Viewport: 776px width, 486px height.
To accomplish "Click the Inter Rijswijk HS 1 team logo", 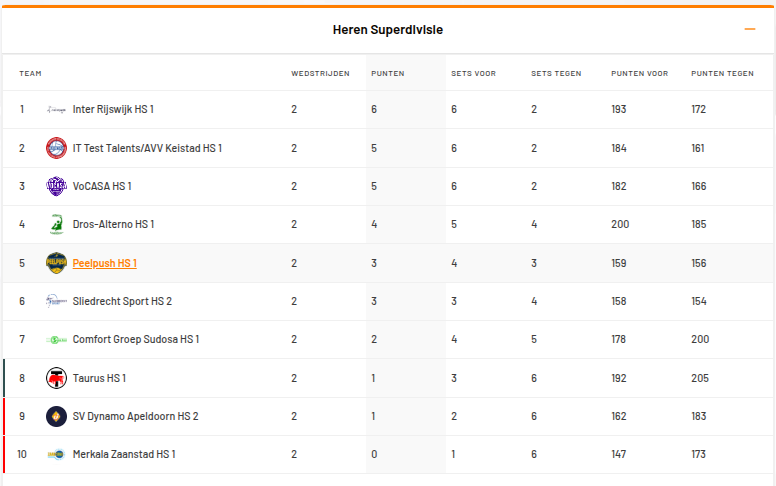I will [56, 109].
